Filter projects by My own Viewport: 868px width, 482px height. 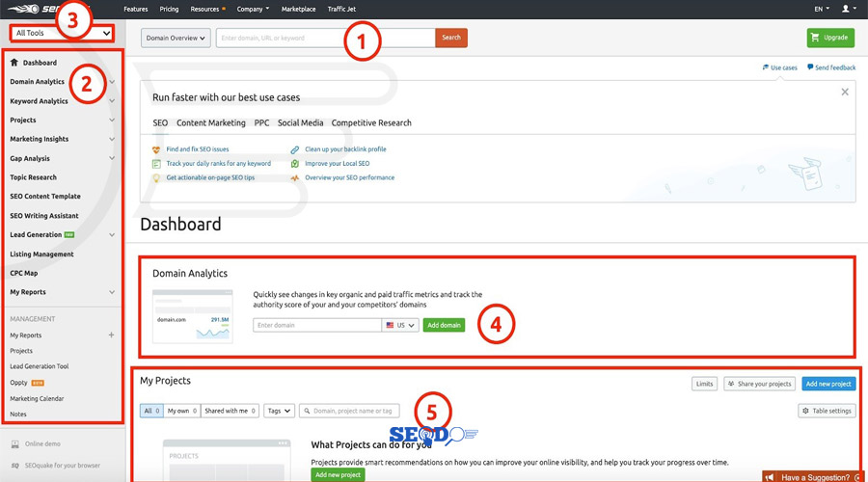pyautogui.click(x=181, y=411)
